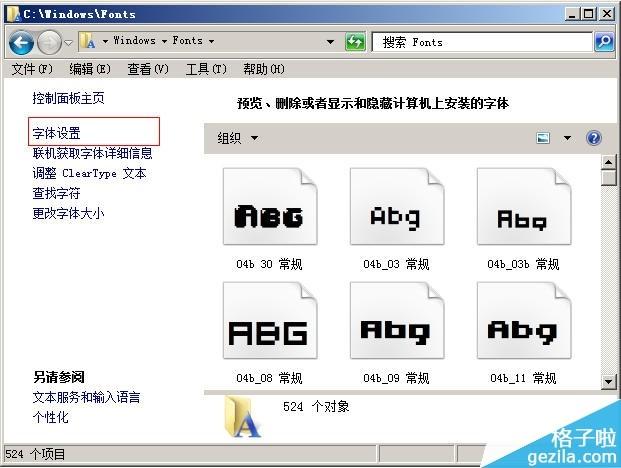Open 查找字符 link
Screen dimensions: 621x468
tap(57, 193)
